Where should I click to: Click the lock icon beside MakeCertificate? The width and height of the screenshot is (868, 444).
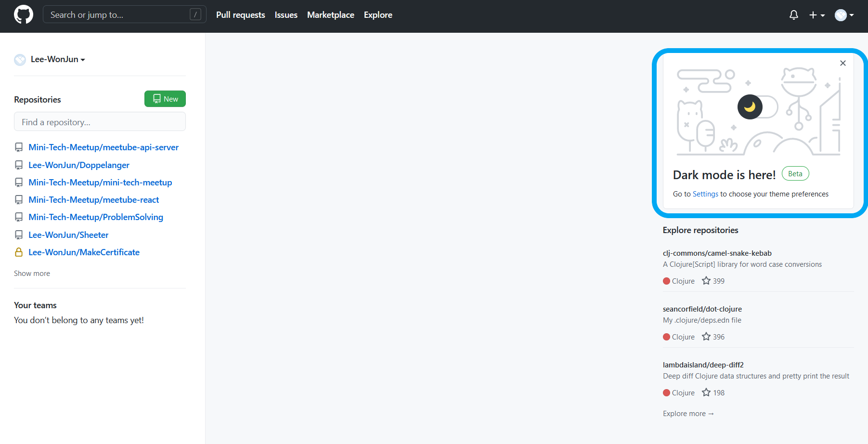(19, 252)
